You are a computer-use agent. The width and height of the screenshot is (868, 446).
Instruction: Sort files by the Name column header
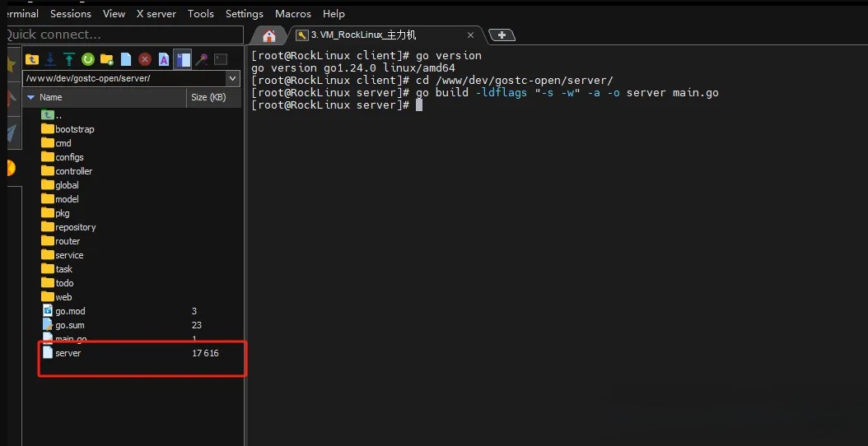click(x=51, y=97)
